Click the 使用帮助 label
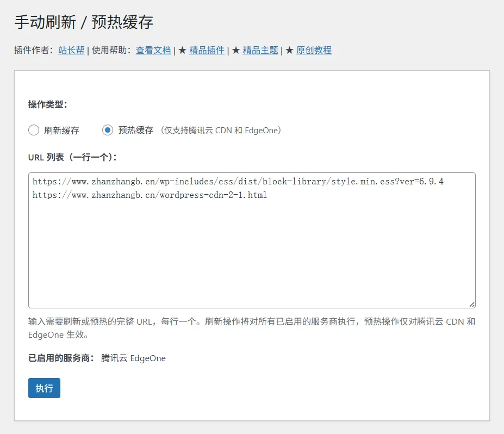 coord(111,50)
